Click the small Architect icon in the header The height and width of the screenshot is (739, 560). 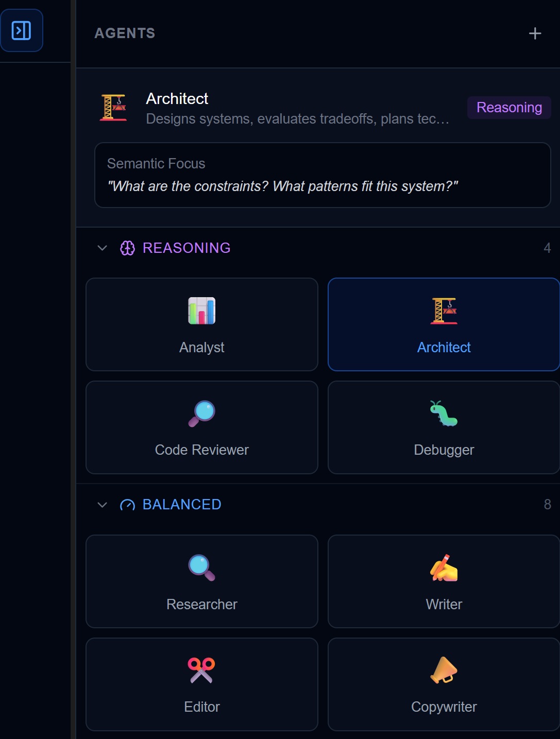pyautogui.click(x=113, y=107)
